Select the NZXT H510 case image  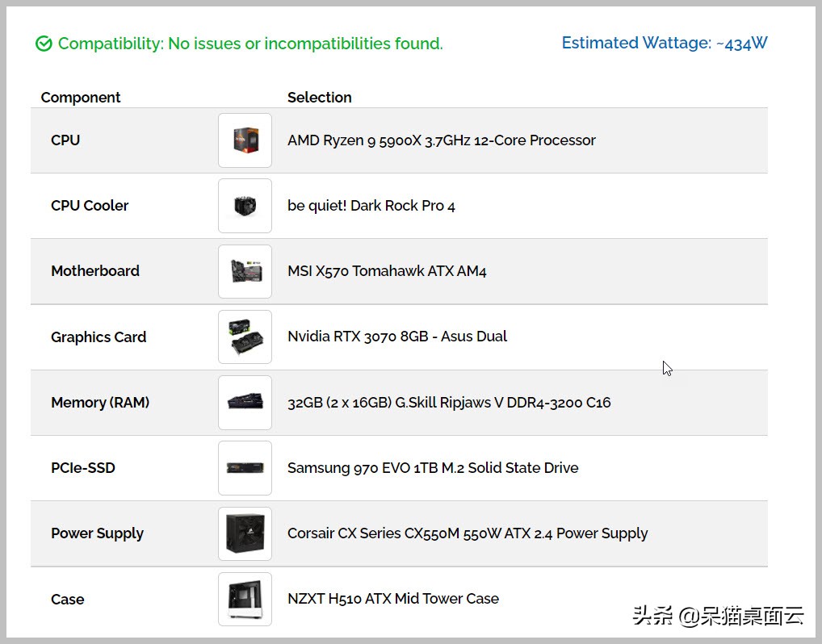[245, 599]
